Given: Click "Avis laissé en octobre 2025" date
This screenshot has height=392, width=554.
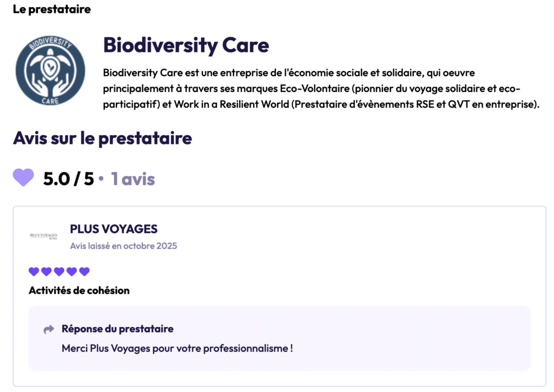Looking at the screenshot, I should [x=123, y=246].
